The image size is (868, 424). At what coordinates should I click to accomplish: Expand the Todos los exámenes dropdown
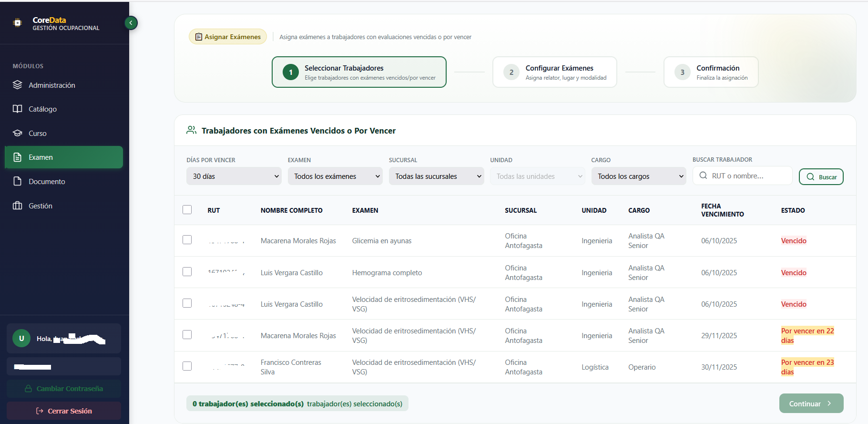click(335, 176)
